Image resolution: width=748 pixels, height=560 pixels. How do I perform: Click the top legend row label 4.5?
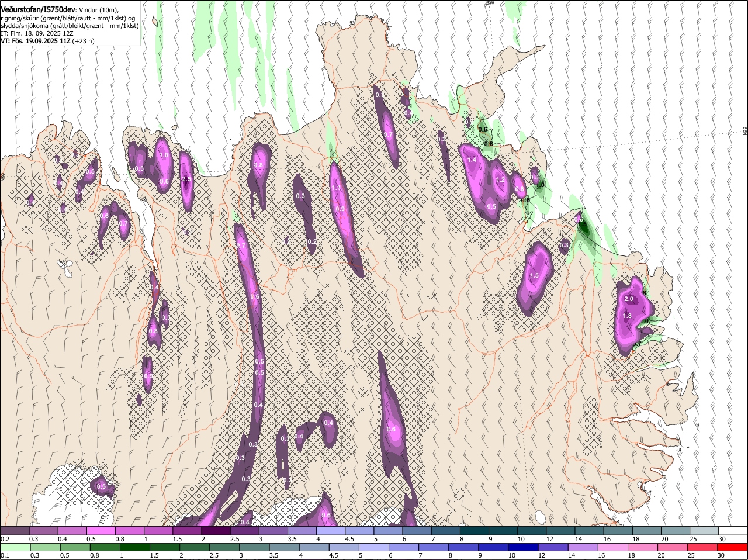[x=349, y=539]
